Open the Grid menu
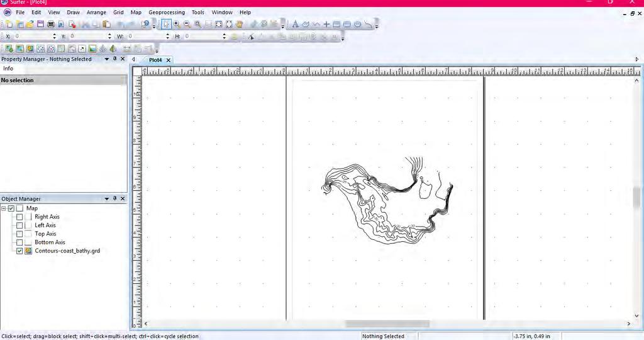 (118, 13)
